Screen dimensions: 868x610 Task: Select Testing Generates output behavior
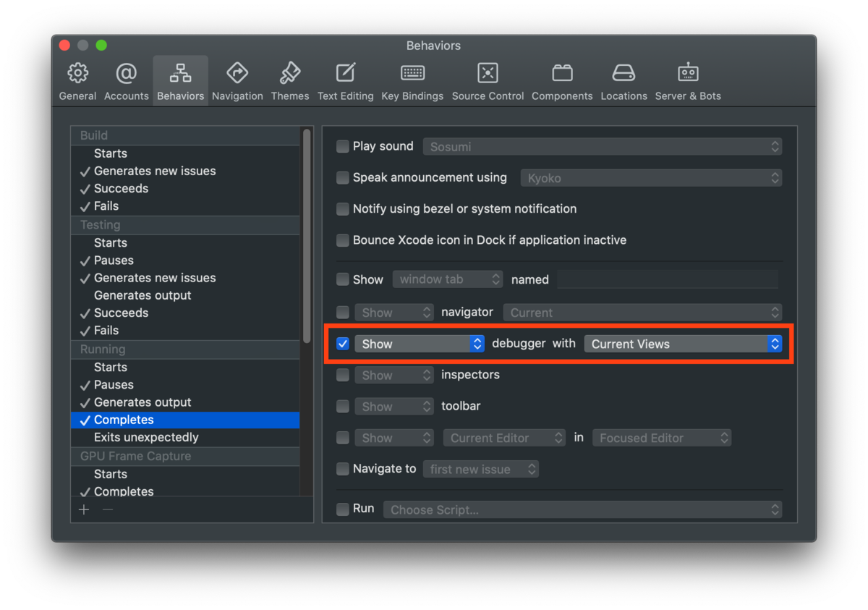[x=185, y=295]
